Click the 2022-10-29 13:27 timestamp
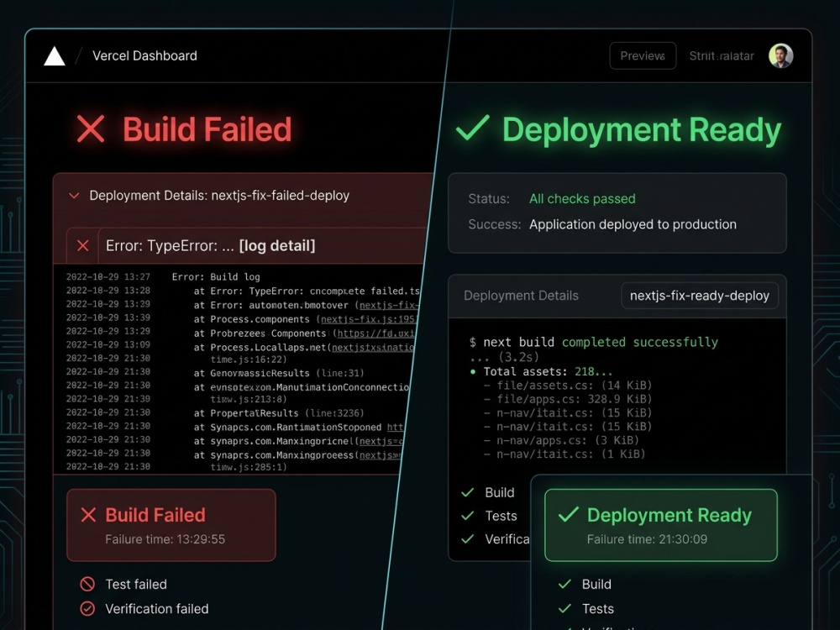Viewport: 840px width, 630px height. [x=108, y=277]
